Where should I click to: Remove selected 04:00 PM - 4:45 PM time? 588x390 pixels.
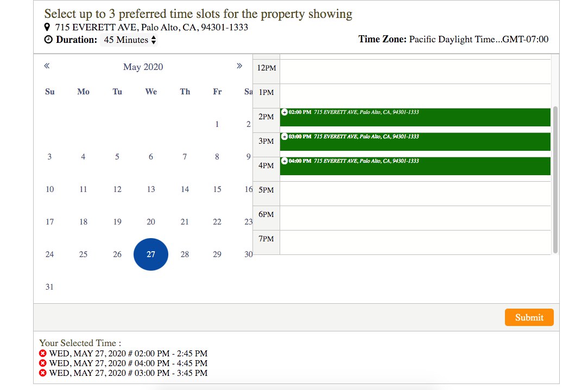pos(43,363)
